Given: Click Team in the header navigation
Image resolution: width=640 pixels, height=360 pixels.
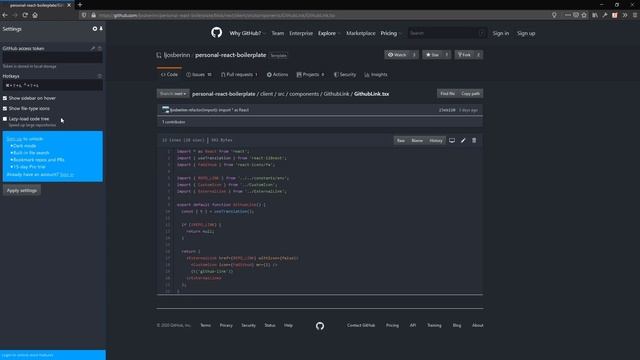Looking at the screenshot, I should click(278, 33).
